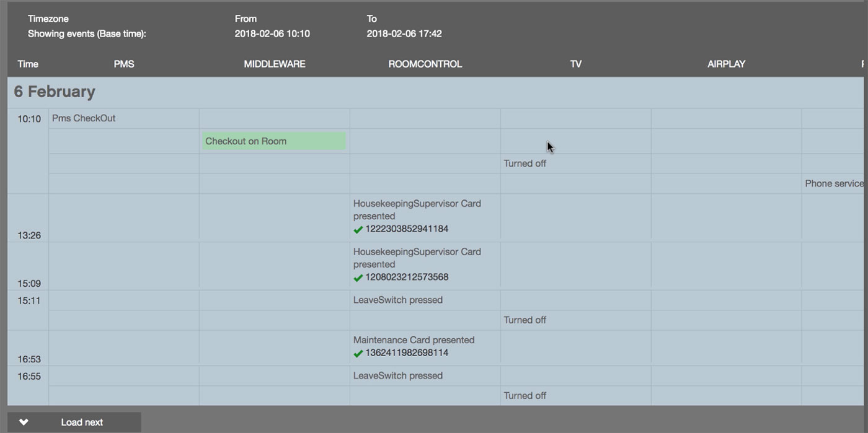Select the PMS column header
Viewport: 868px width, 433px height.
pos(123,64)
